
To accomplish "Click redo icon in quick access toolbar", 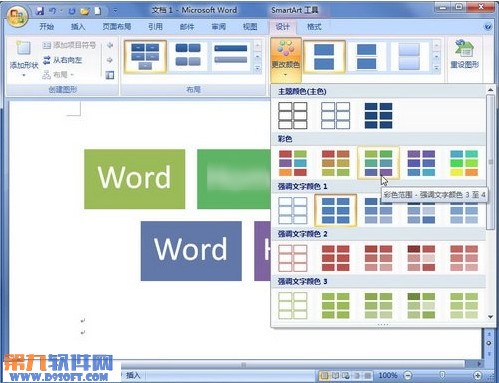I will [72, 11].
